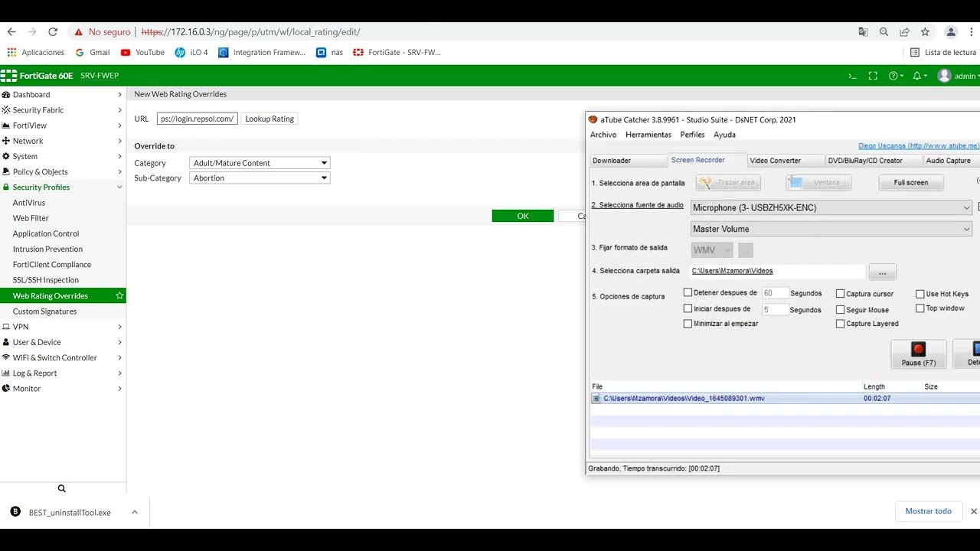Click the Lookup Rating button
Screen dimensions: 980x551
click(x=269, y=119)
